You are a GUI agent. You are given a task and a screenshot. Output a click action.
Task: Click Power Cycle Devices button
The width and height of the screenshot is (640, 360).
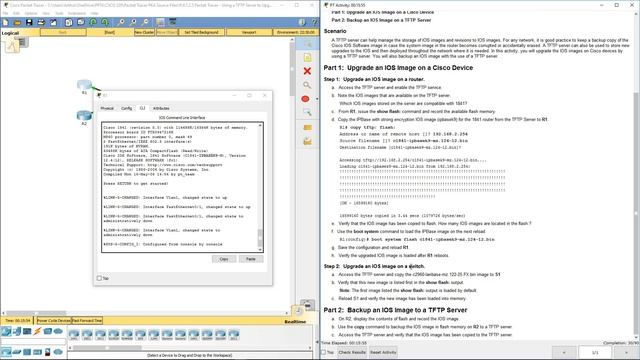pos(54,321)
